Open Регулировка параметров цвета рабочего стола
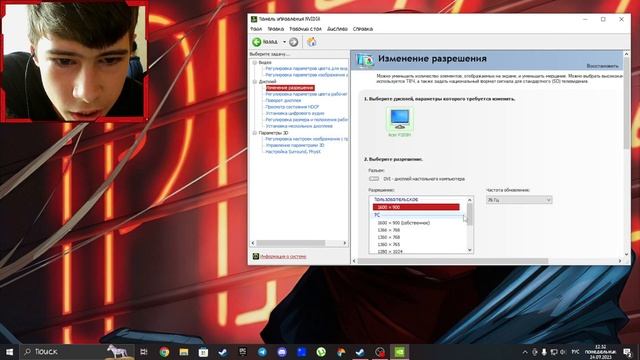Viewport: 640px width, 360px height. [306, 94]
